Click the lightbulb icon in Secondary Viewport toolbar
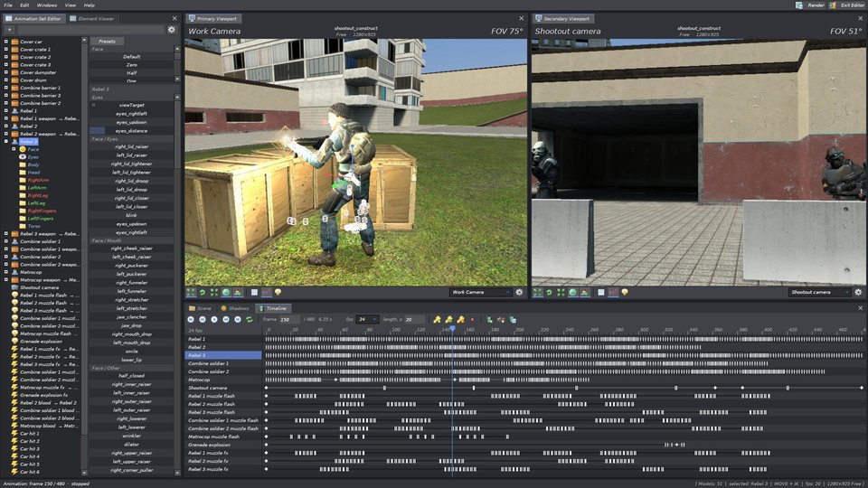 [625, 292]
